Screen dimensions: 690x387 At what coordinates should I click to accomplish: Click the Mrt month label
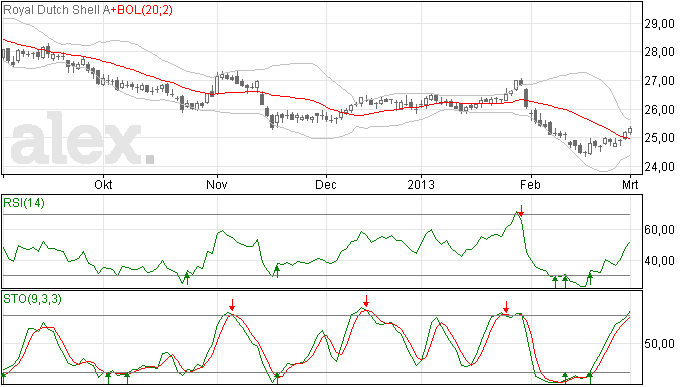[x=630, y=184]
